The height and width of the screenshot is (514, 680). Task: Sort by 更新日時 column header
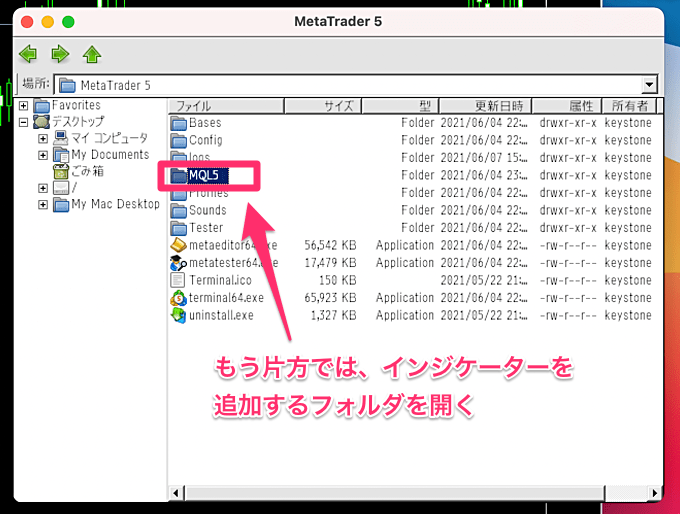[485, 106]
